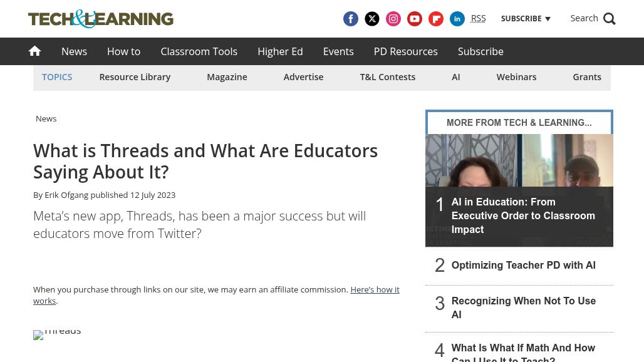Visit the Instagram profile icon
The image size is (644, 362).
(393, 19)
